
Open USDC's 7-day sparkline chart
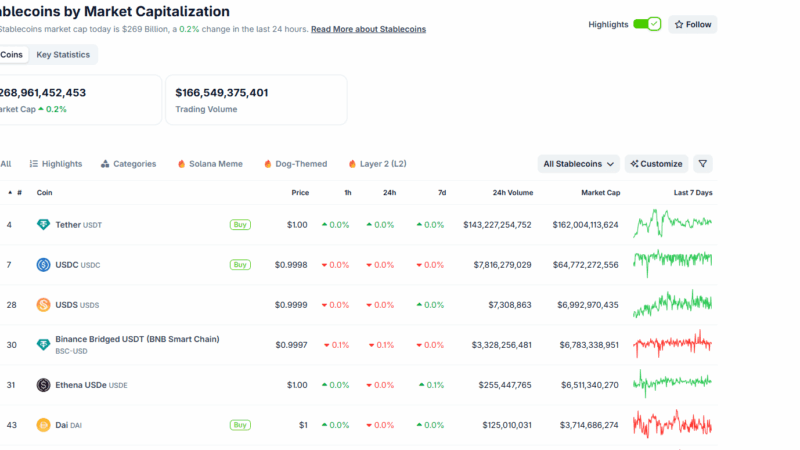click(672, 262)
